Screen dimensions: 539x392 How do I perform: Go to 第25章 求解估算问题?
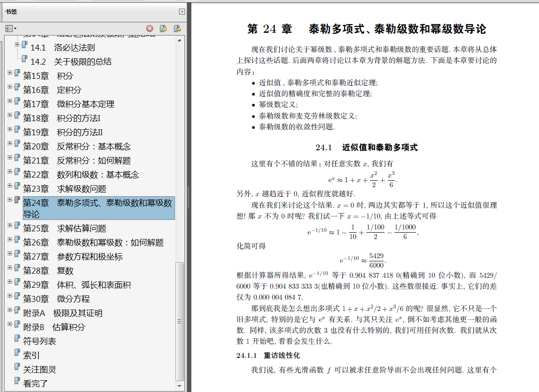click(65, 228)
